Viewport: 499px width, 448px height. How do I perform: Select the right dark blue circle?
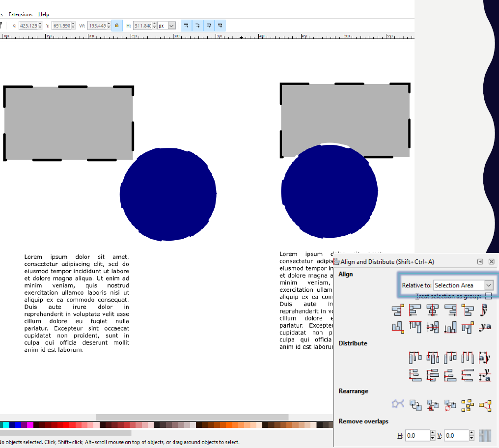[x=330, y=191]
